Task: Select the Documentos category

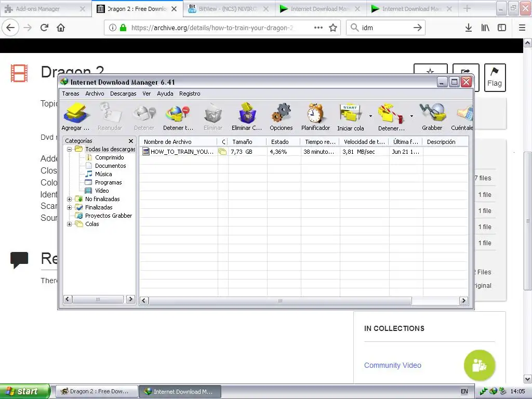Action: (x=110, y=166)
